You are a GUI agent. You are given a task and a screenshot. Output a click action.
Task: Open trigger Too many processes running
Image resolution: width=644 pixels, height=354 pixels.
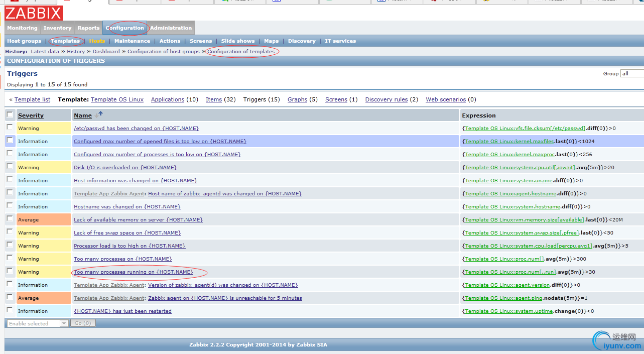134,272
